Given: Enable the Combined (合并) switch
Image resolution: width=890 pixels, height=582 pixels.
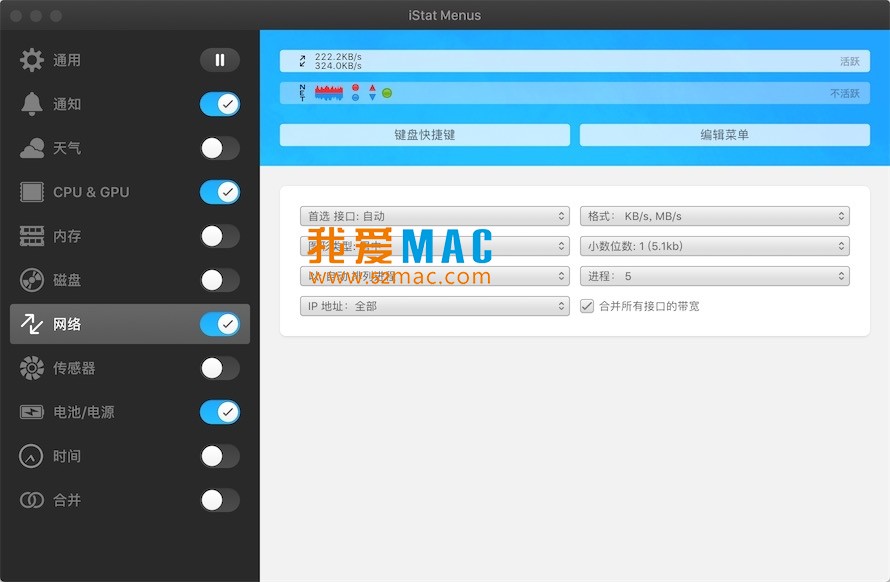Looking at the screenshot, I should (x=220, y=500).
